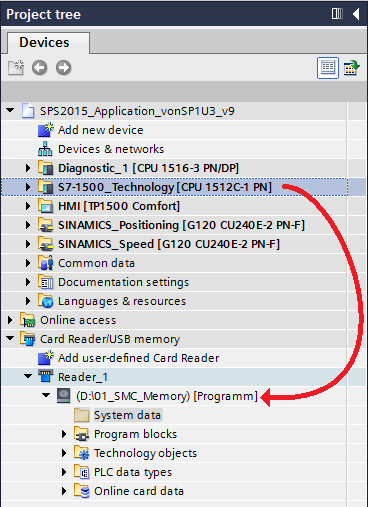Click the System data folder icon

(81, 415)
